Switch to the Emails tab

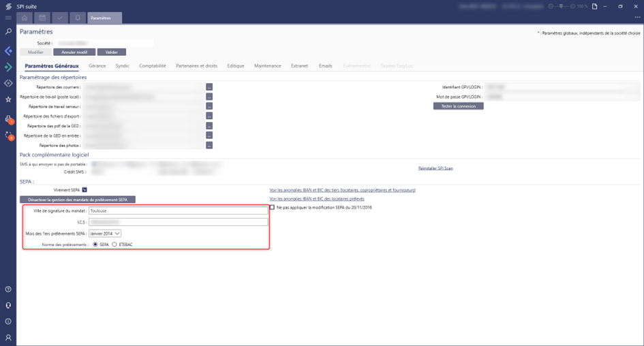(x=325, y=65)
